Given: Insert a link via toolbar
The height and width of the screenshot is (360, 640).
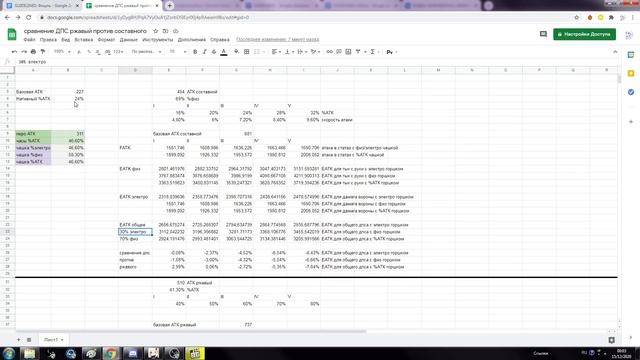Looking at the screenshot, I should (x=329, y=52).
